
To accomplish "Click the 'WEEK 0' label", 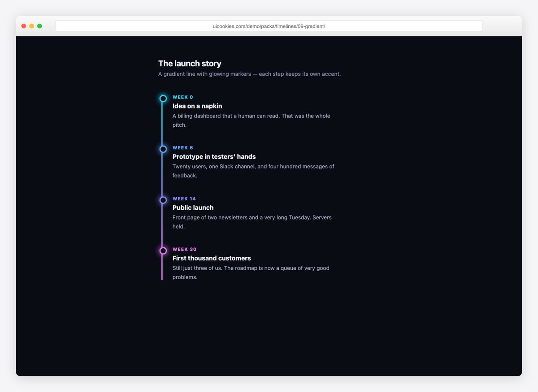I will pyautogui.click(x=183, y=97).
